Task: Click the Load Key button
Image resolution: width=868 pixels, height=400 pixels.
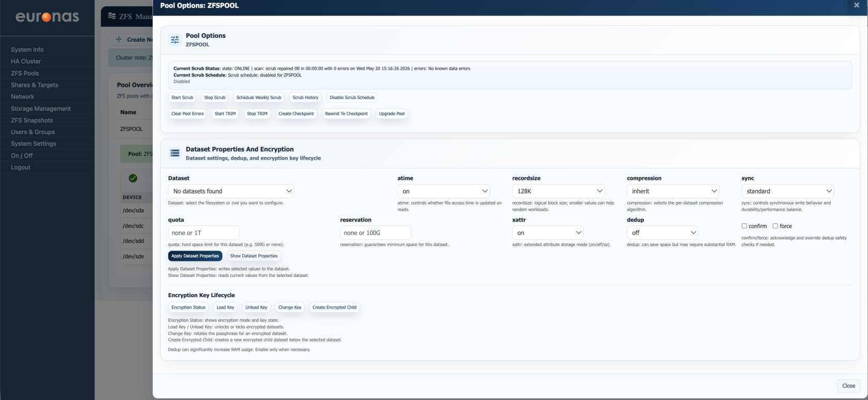Action: click(x=225, y=307)
